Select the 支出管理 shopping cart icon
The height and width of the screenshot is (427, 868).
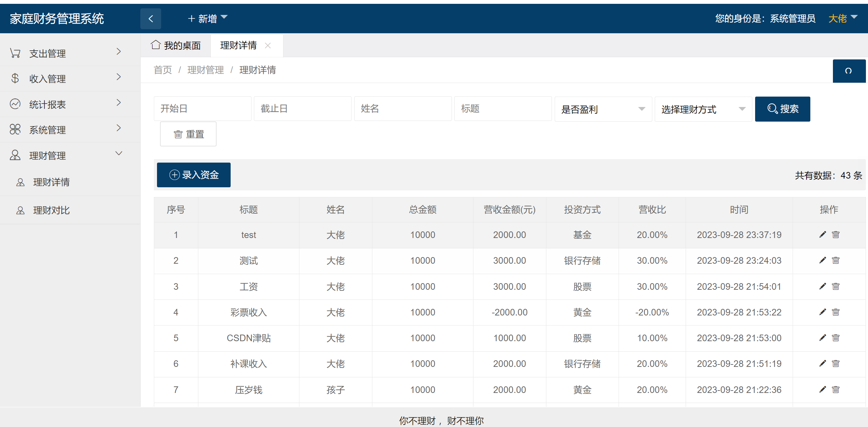(x=15, y=52)
